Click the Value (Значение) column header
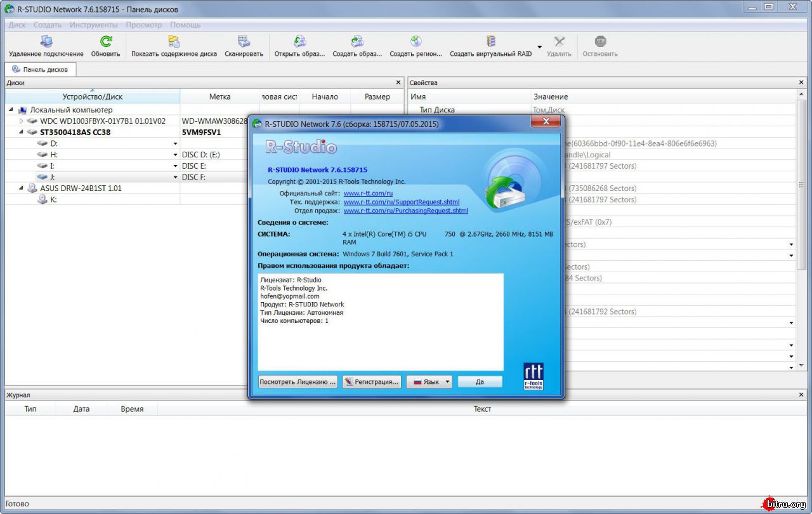The width and height of the screenshot is (812, 514). (x=664, y=96)
